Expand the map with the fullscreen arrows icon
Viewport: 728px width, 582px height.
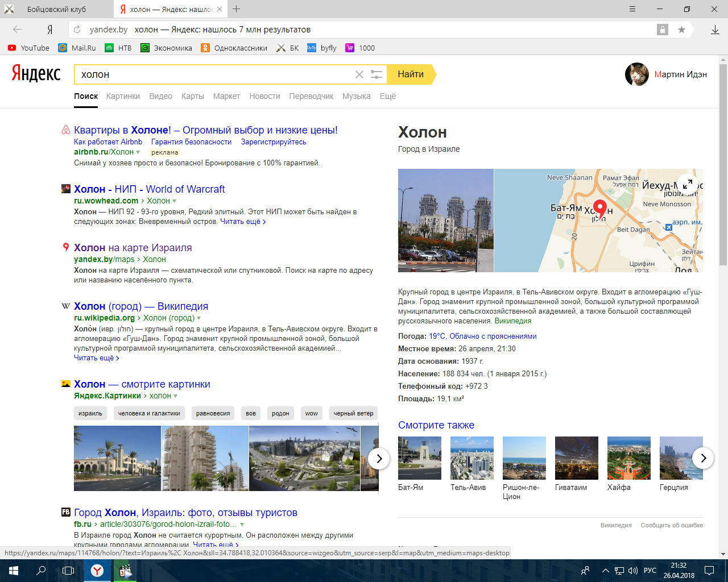(x=688, y=184)
